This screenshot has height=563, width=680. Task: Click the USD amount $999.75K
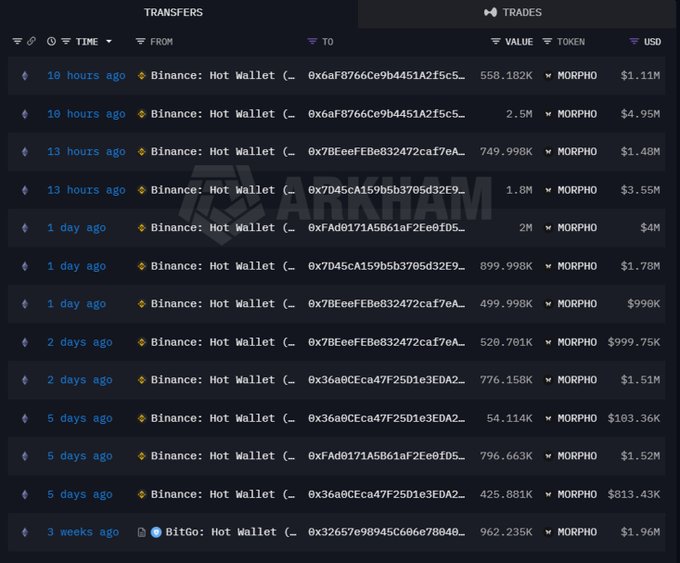(x=634, y=342)
